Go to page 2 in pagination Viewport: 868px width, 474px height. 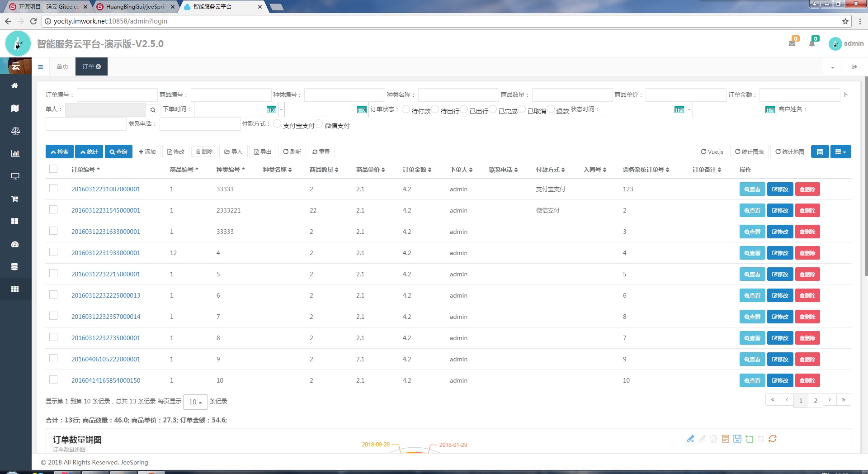(x=815, y=400)
